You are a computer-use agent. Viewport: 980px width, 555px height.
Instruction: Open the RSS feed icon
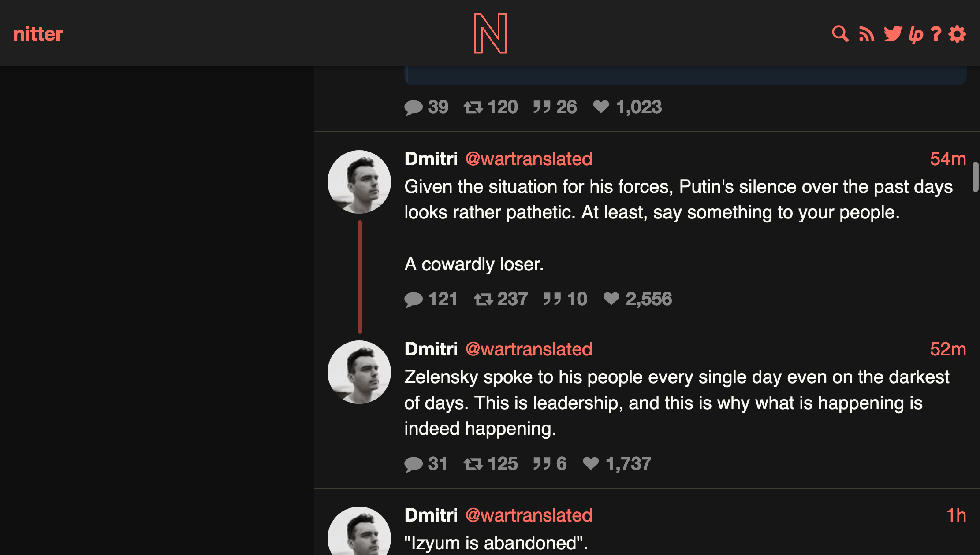click(867, 34)
